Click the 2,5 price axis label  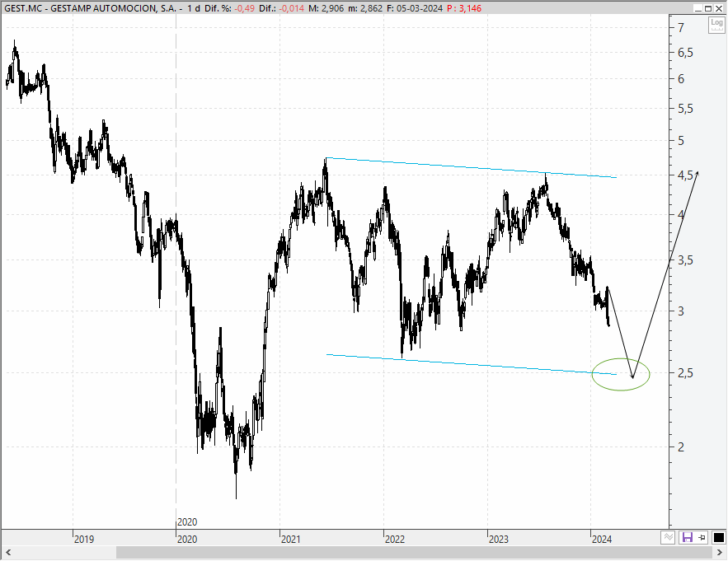point(686,372)
